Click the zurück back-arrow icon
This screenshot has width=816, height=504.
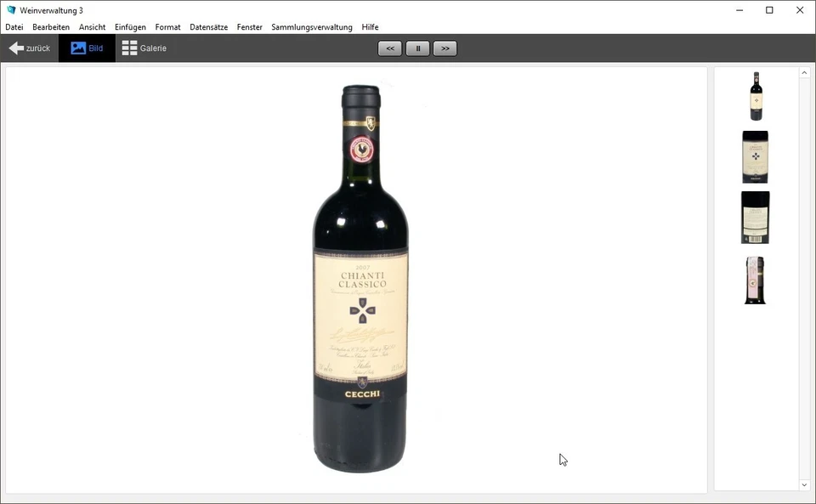click(15, 48)
